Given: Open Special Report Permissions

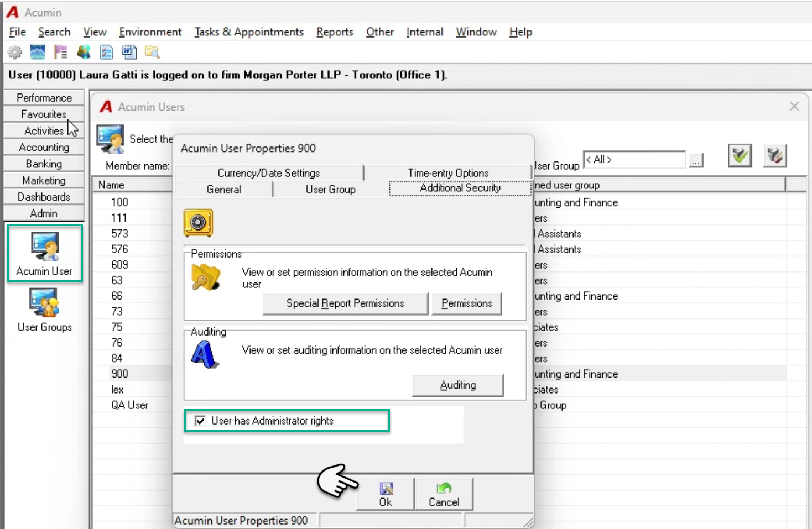Looking at the screenshot, I should click(x=345, y=303).
